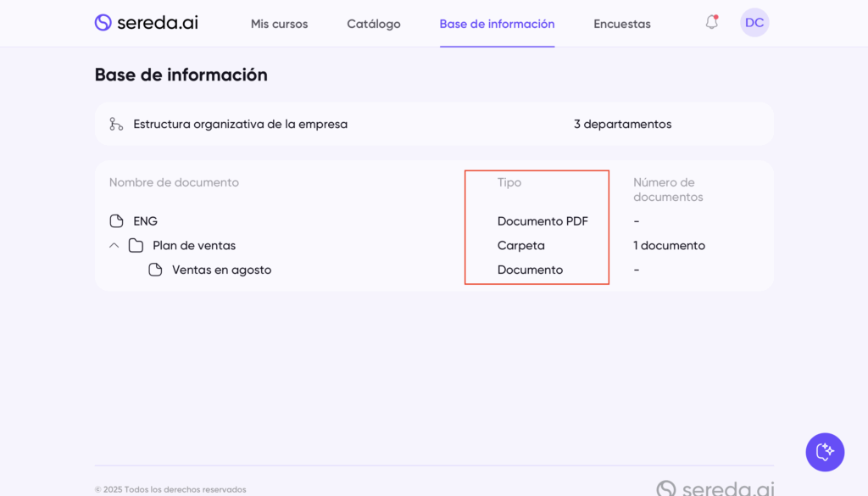Click the ENG document file icon

pyautogui.click(x=117, y=221)
